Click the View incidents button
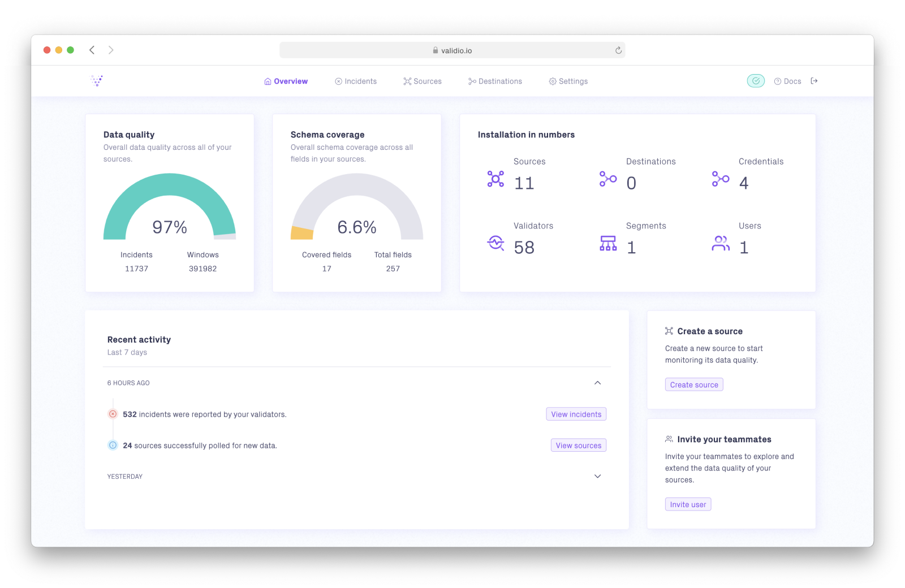This screenshot has height=588, width=905. pos(576,414)
